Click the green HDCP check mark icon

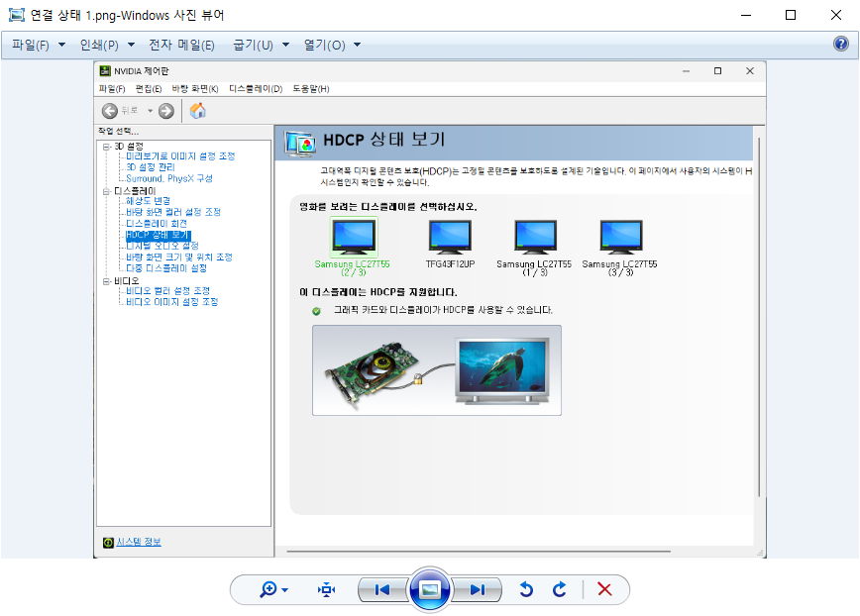(x=316, y=311)
